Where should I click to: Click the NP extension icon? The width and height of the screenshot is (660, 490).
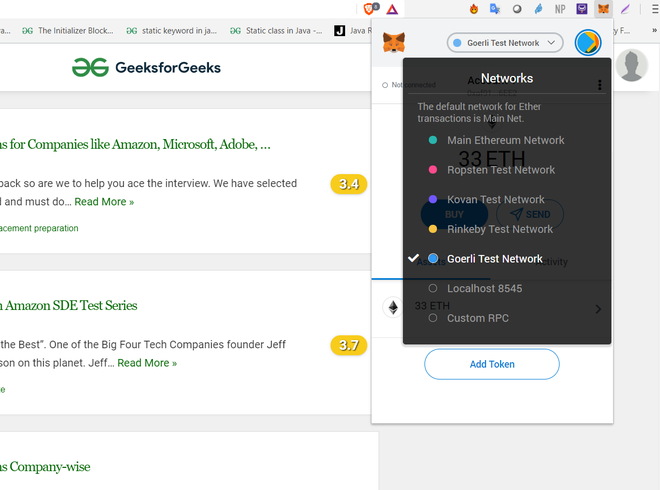[560, 9]
